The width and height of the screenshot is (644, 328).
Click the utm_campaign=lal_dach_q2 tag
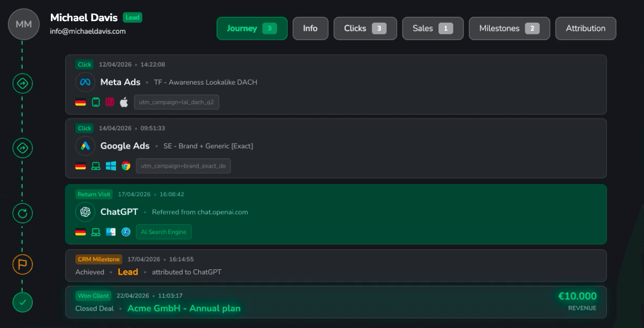tap(176, 102)
